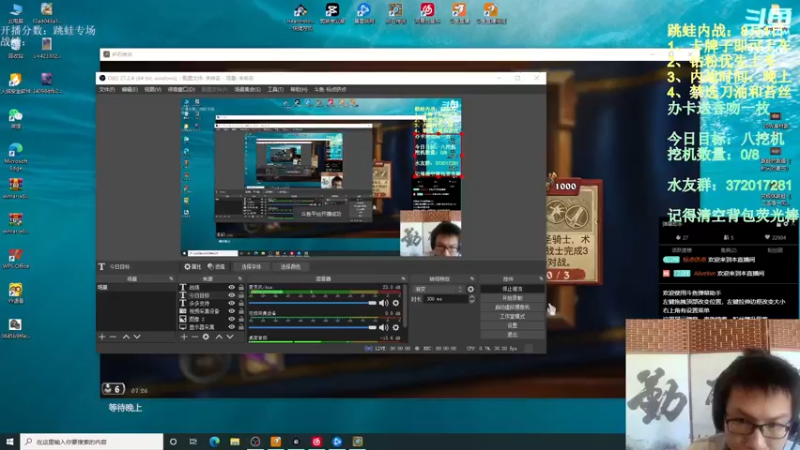Lock the 显示器采集 source
The height and width of the screenshot is (450, 800).
tap(241, 327)
